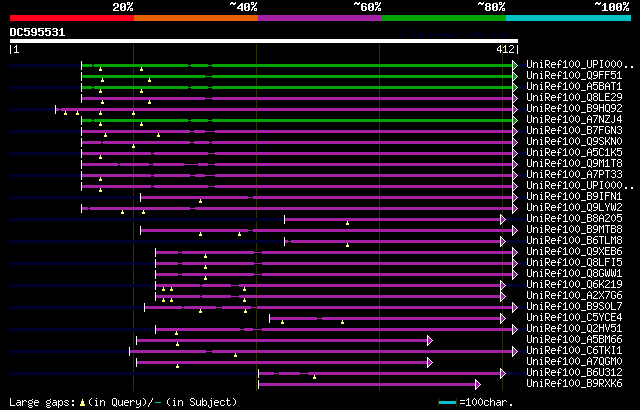Click the UniRef100_Q9M1T8 label
The height and width of the screenshot is (410, 640).
pyautogui.click(x=574, y=164)
